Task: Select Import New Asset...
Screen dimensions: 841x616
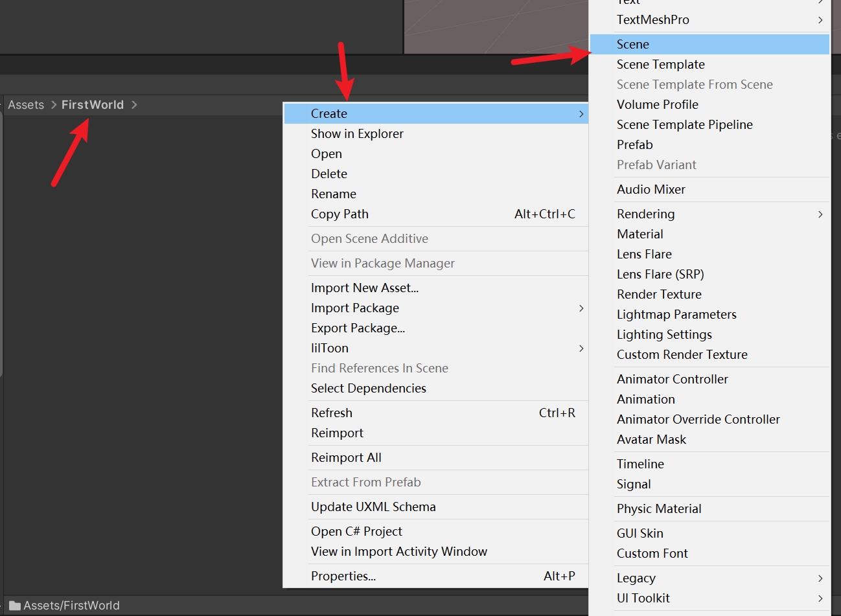Action: tap(436, 288)
